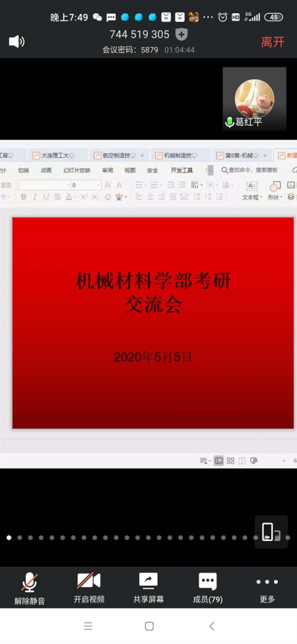Open the 幻灯片放映 slideshow ribbon tab

point(77,170)
